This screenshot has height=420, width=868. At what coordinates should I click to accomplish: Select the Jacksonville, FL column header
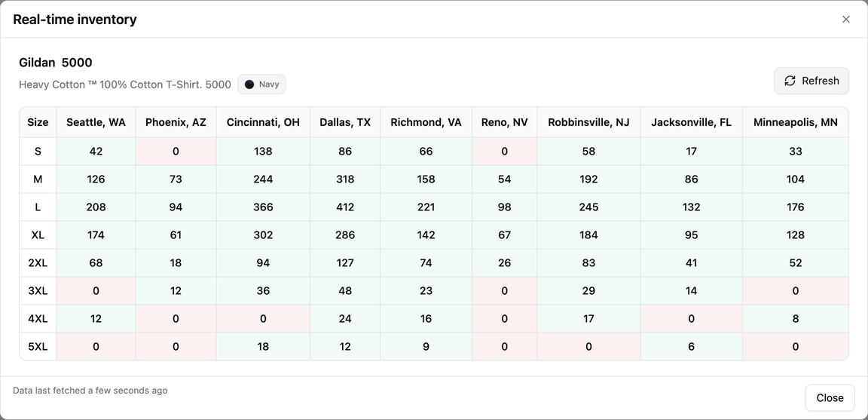[692, 122]
